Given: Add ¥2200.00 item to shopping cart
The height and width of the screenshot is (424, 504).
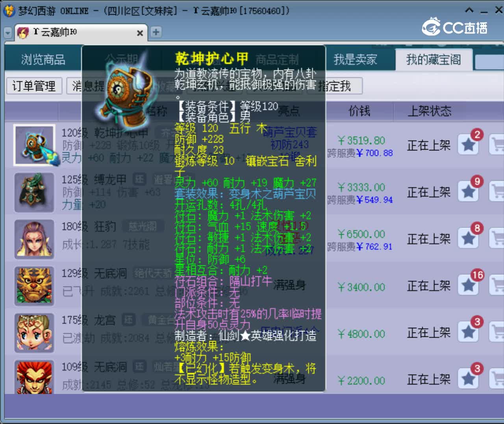Looking at the screenshot, I should point(497,379).
